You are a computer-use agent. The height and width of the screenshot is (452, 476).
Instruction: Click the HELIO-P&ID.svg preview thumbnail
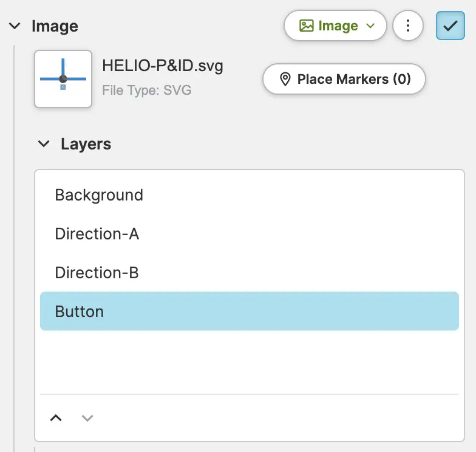pos(63,79)
